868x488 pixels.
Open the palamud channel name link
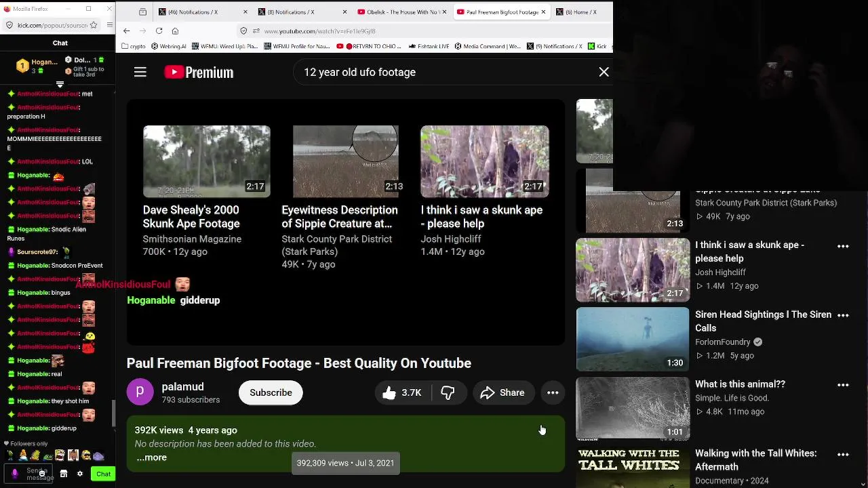[182, 386]
